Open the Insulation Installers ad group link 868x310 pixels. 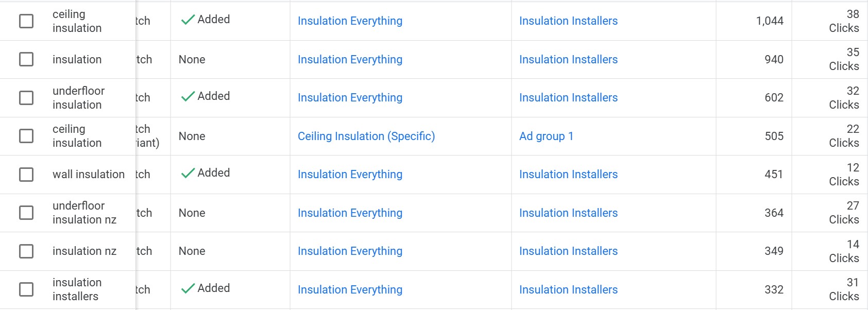pyautogui.click(x=568, y=21)
